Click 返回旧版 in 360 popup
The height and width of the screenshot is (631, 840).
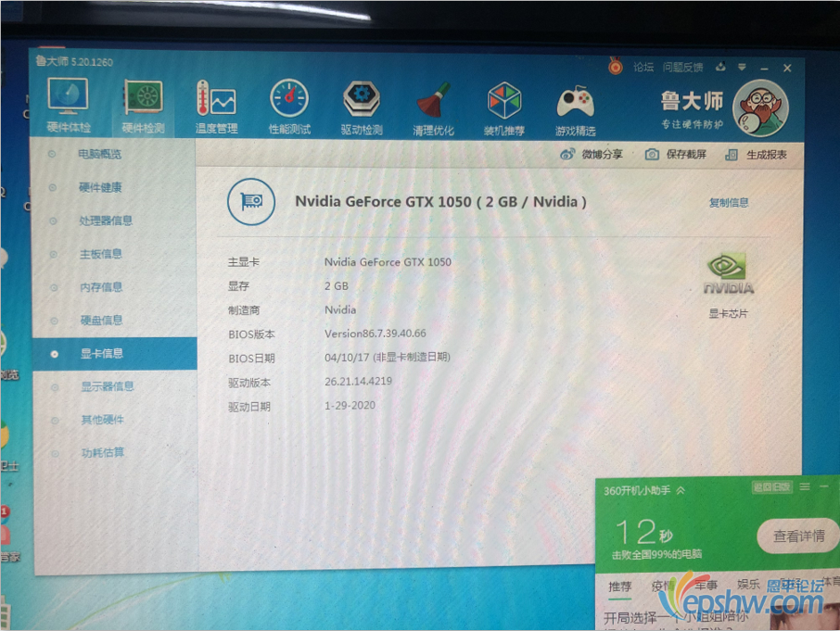point(771,486)
